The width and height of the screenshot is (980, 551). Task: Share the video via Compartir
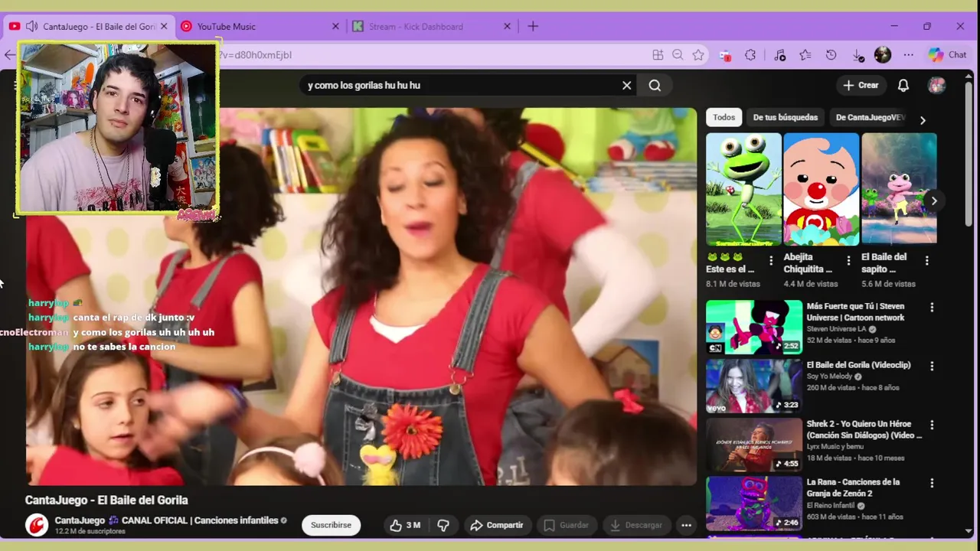tap(497, 525)
